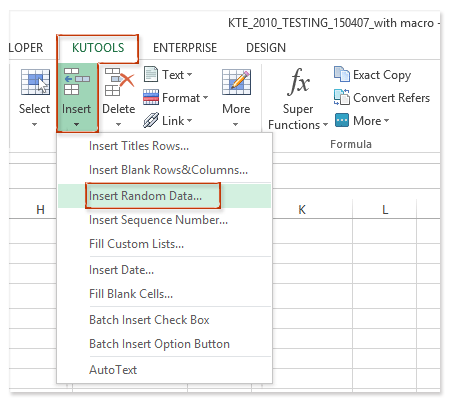The image size is (451, 403).
Task: Switch to the ENTERPRISE tab
Action: (185, 48)
